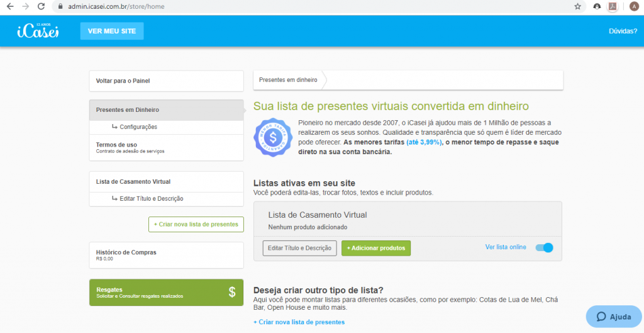Image resolution: width=644 pixels, height=333 pixels.
Task: Click the dollar sign icon on Resgates
Action: (x=232, y=292)
